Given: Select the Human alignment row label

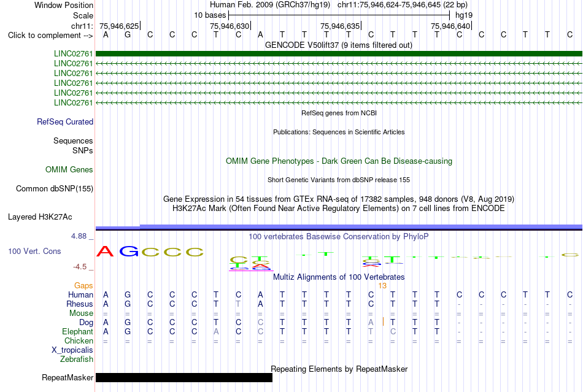Looking at the screenshot, I should coord(80,294).
